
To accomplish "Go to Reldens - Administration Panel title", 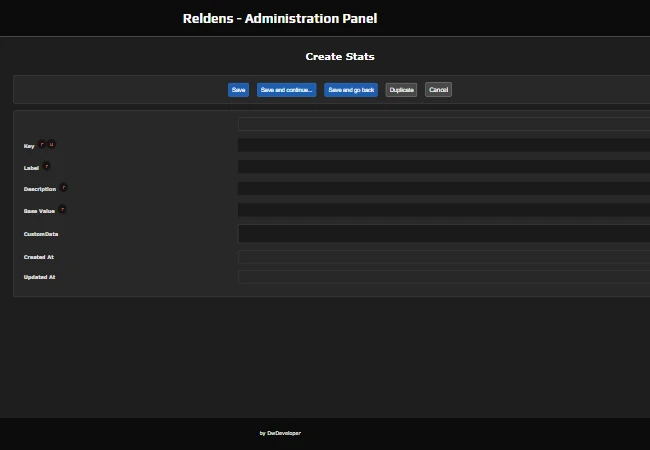I will point(280,19).
